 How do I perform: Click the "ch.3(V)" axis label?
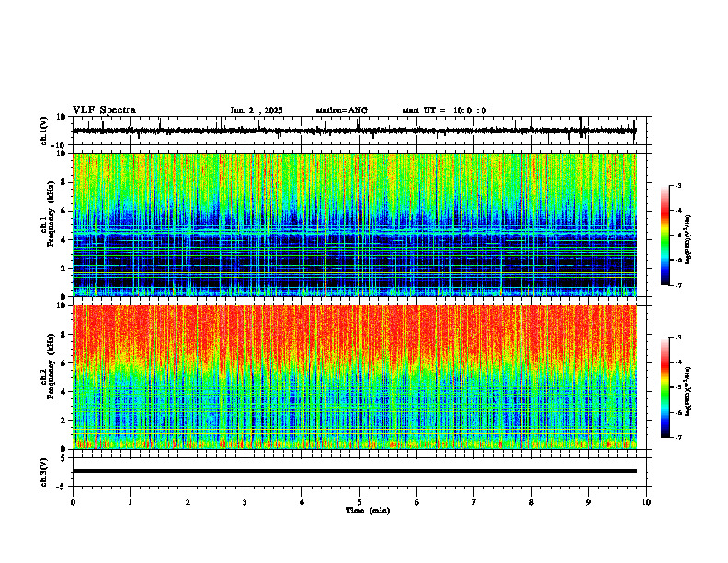[43, 473]
